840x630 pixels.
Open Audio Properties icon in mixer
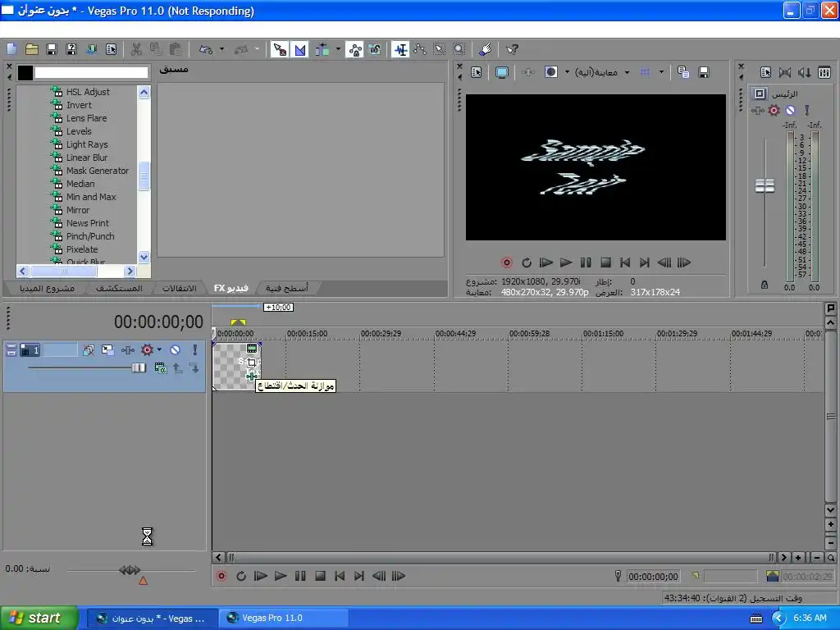(765, 72)
